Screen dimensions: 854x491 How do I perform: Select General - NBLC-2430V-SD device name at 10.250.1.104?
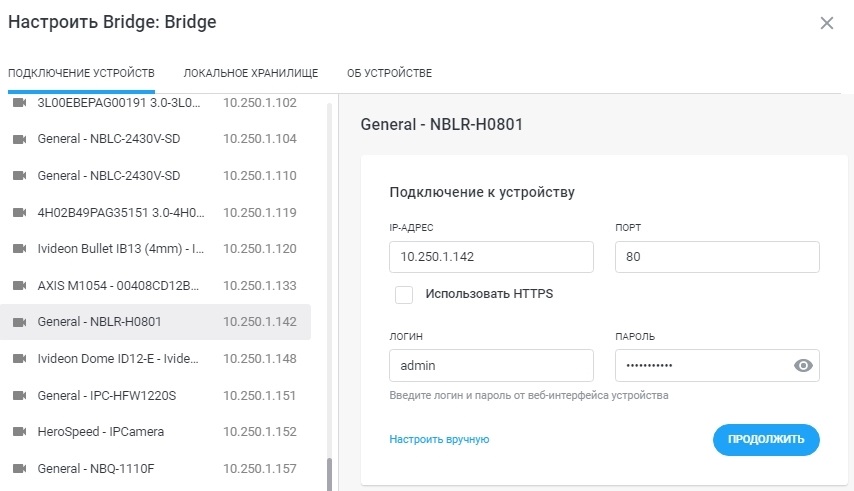(x=108, y=139)
